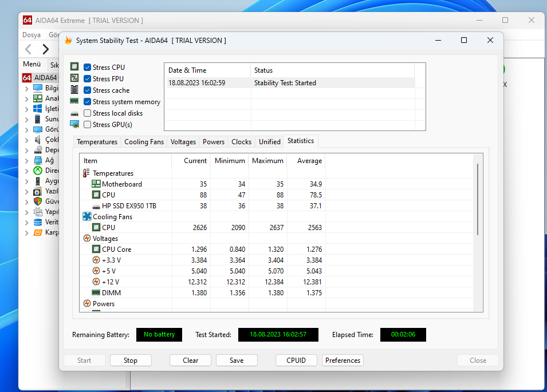Click the Temperatures thermometer icon in statistics
This screenshot has height=392, width=547.
(86, 173)
